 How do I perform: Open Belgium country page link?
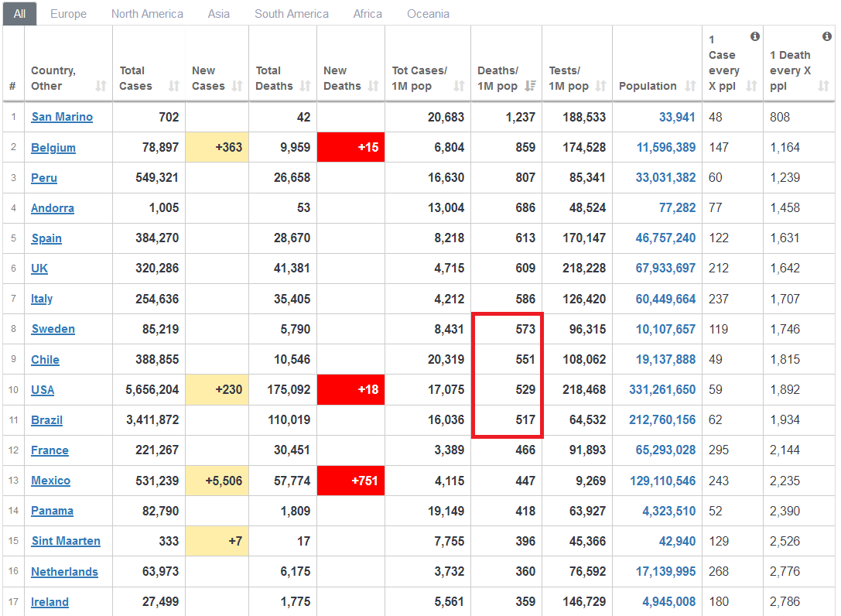[x=53, y=148]
